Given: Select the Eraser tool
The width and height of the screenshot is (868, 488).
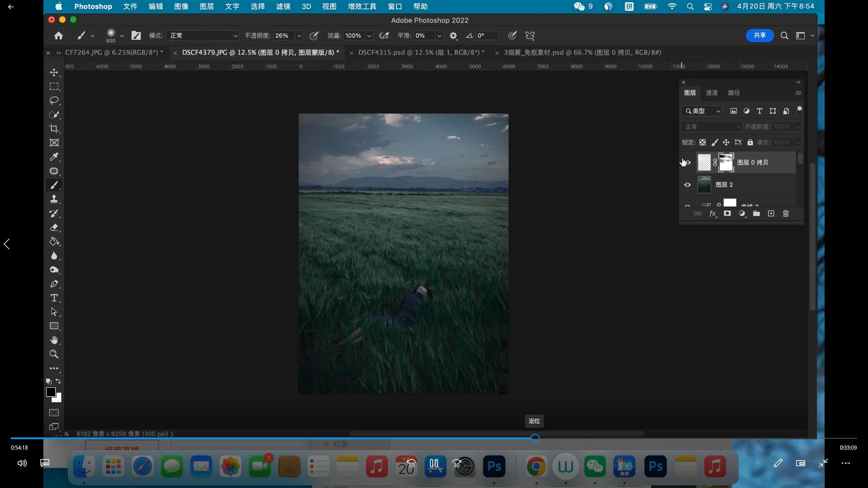Looking at the screenshot, I should tap(54, 228).
